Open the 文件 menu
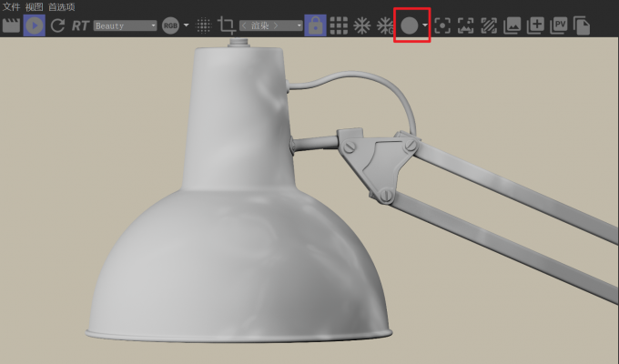619x364 pixels. [x=11, y=6]
